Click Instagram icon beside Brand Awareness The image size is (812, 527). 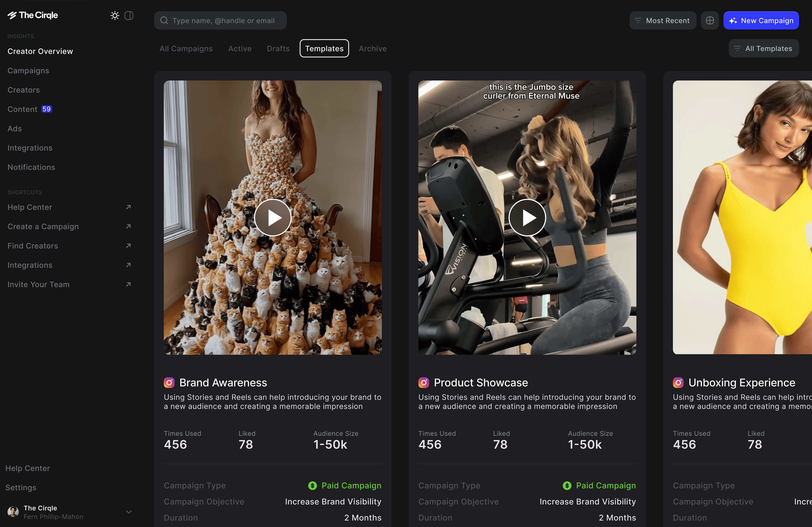tap(169, 383)
